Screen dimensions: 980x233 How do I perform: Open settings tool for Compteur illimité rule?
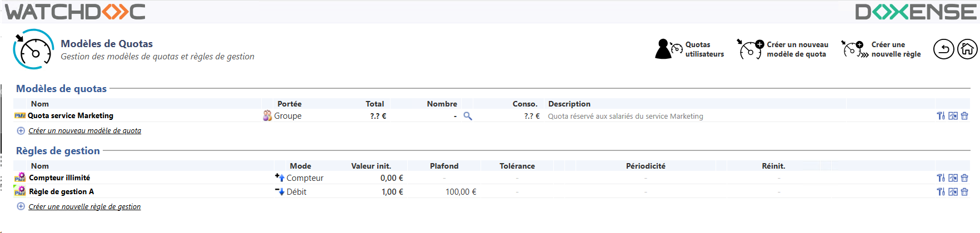[x=941, y=178]
